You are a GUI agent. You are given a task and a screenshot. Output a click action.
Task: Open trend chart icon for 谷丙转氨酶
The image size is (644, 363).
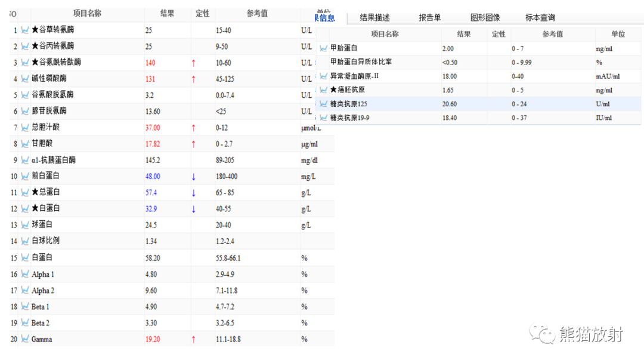25,46
